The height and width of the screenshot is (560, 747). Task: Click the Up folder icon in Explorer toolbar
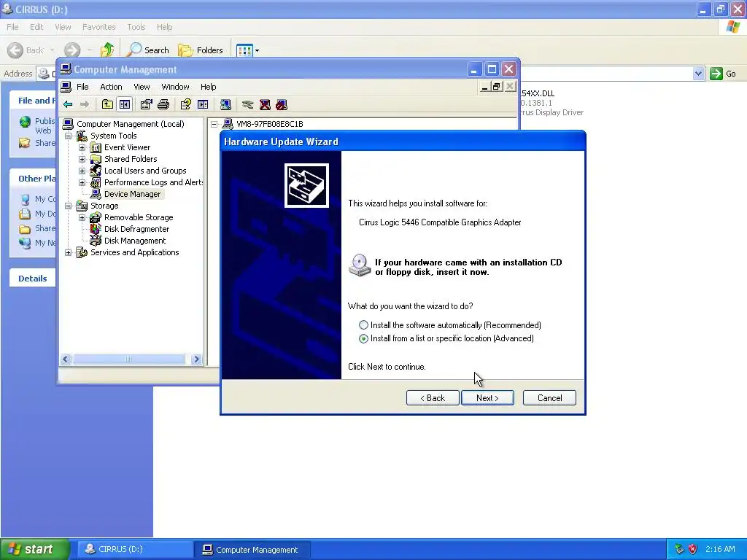(107, 50)
